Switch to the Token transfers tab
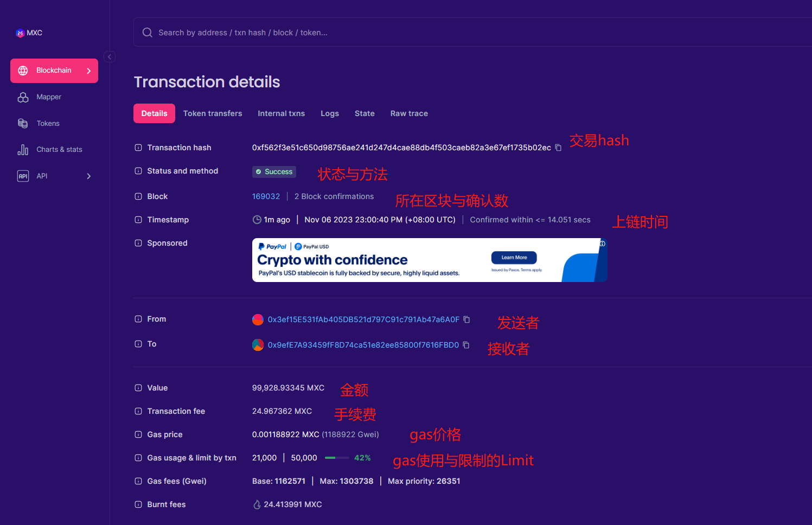The height and width of the screenshot is (525, 812). 213,113
